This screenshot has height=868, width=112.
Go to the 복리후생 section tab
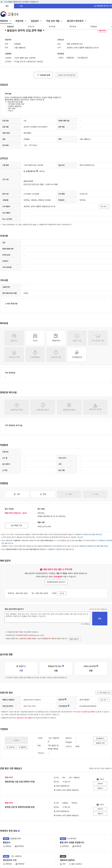coord(73,27)
